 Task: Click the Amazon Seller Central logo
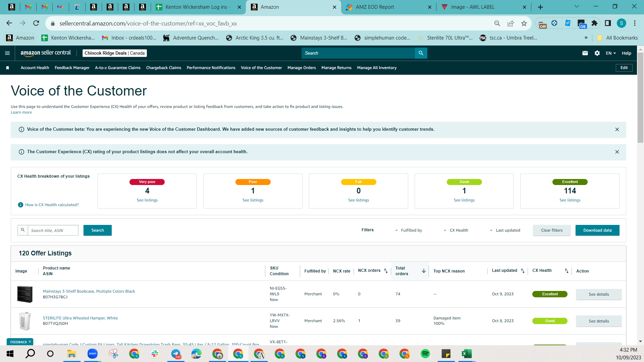click(x=46, y=53)
